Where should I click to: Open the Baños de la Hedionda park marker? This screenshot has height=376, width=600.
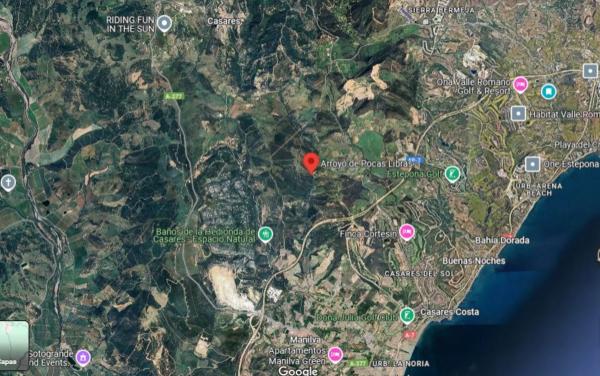265,234
